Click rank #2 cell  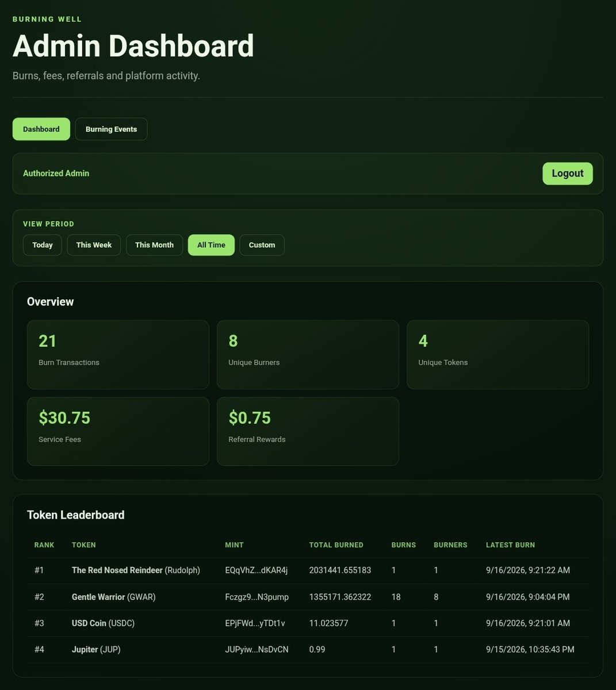[39, 597]
